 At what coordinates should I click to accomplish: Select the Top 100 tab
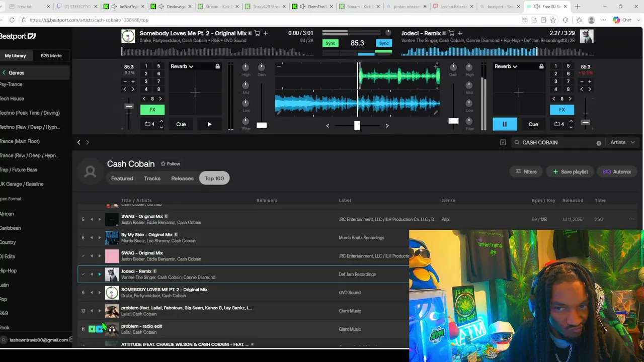(x=214, y=178)
